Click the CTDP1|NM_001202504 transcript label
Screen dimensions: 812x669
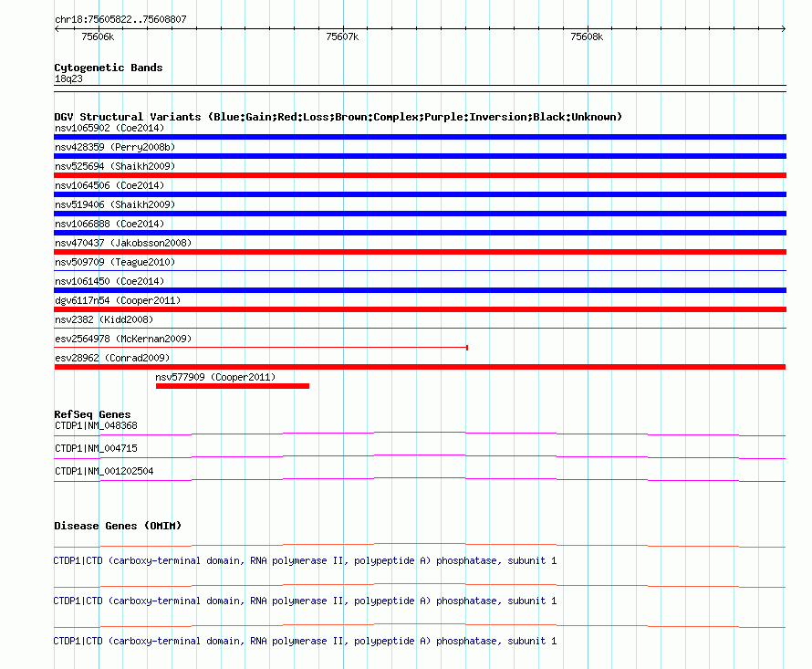point(104,471)
